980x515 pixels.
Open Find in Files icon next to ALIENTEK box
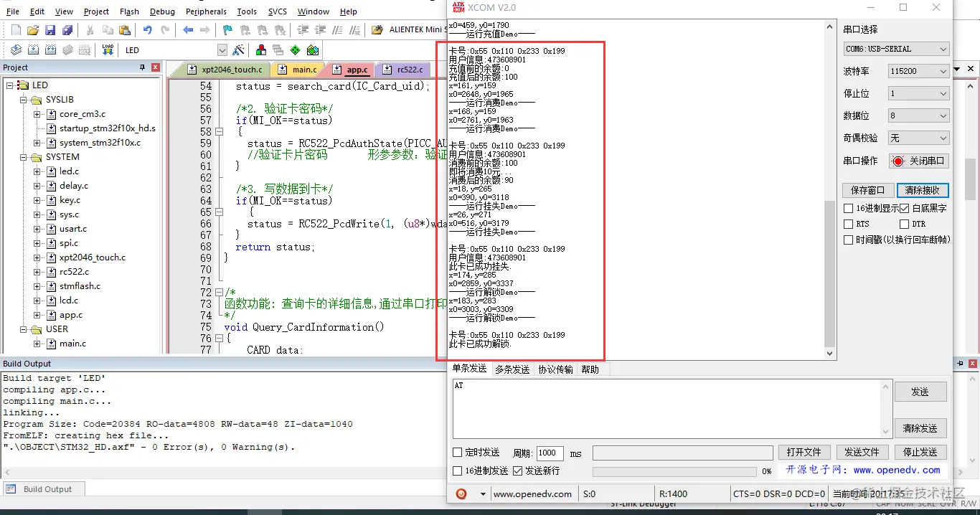click(377, 30)
